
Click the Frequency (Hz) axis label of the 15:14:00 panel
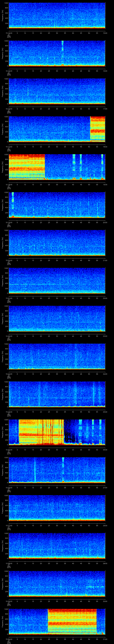tap(3, 16)
